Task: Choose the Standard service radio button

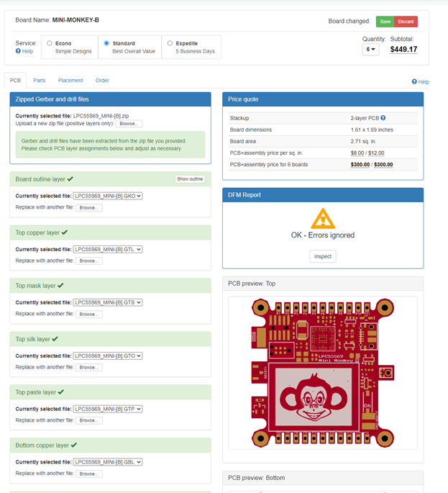Action: coord(107,43)
